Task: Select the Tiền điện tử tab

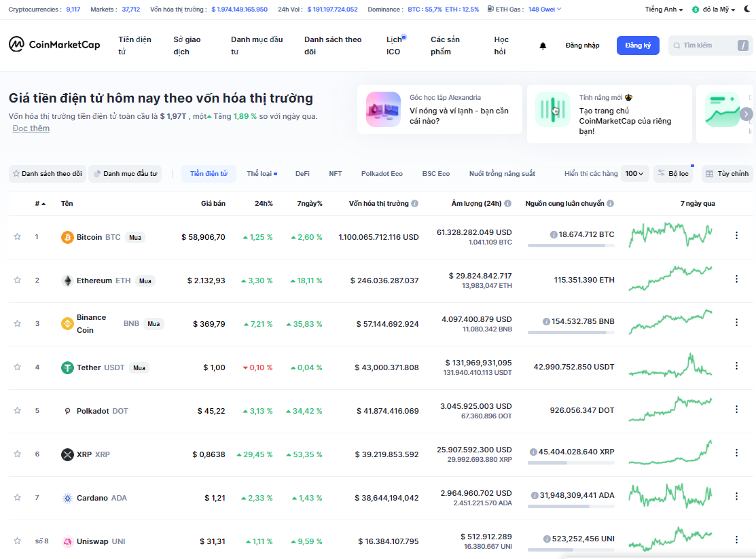Action: click(209, 174)
